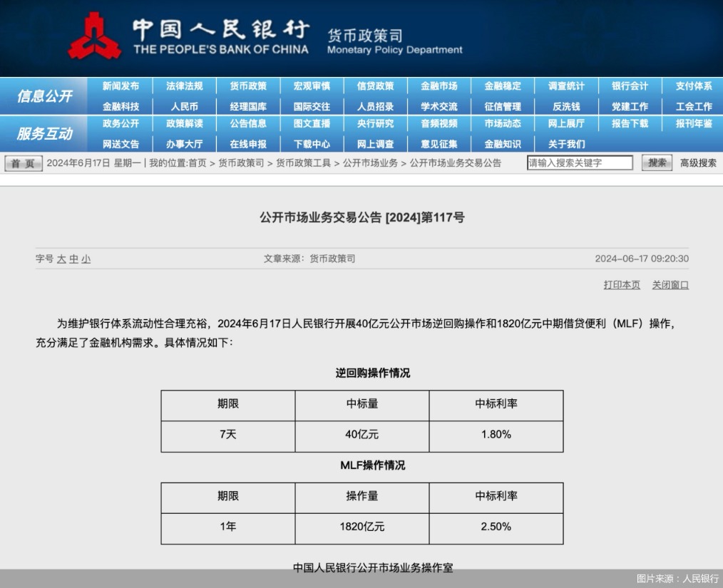Open 政策解读 nav item
Screen dimensions: 723x588
(x=185, y=123)
